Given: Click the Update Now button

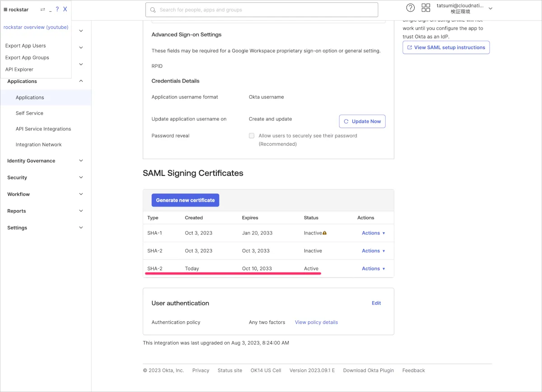Looking at the screenshot, I should tap(362, 121).
